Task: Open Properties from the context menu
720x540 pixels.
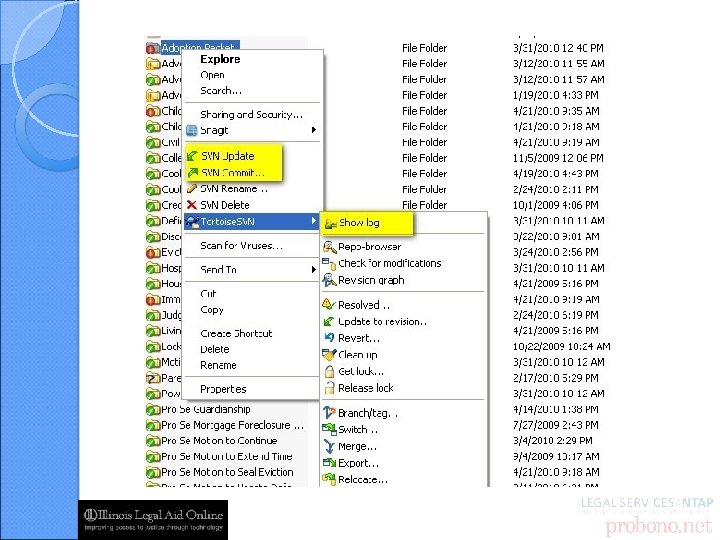Action: pos(223,389)
